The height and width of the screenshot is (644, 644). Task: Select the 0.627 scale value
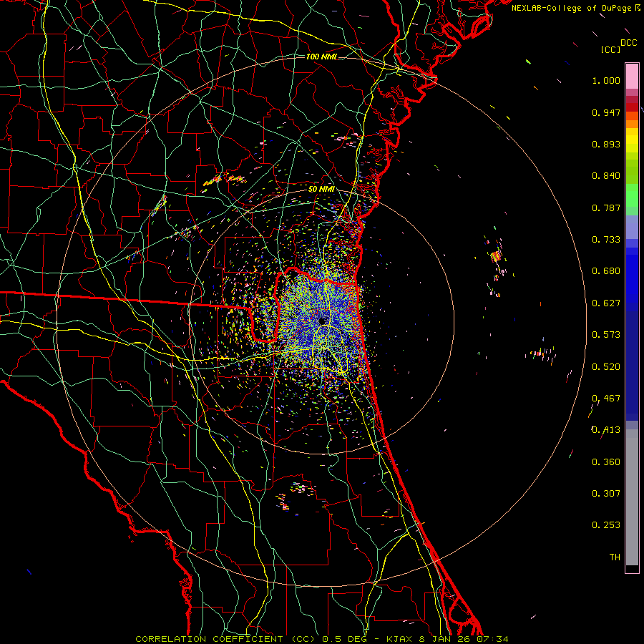[x=606, y=303]
